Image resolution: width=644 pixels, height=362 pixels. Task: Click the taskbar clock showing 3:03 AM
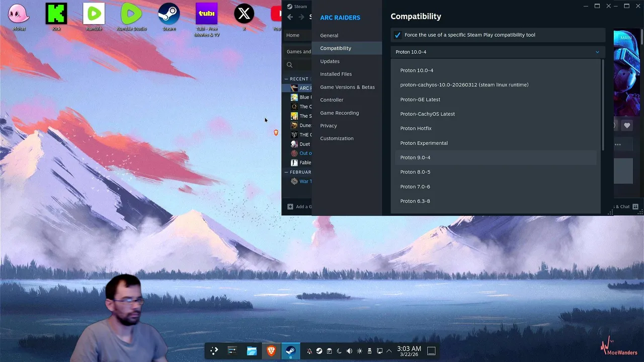point(409,351)
